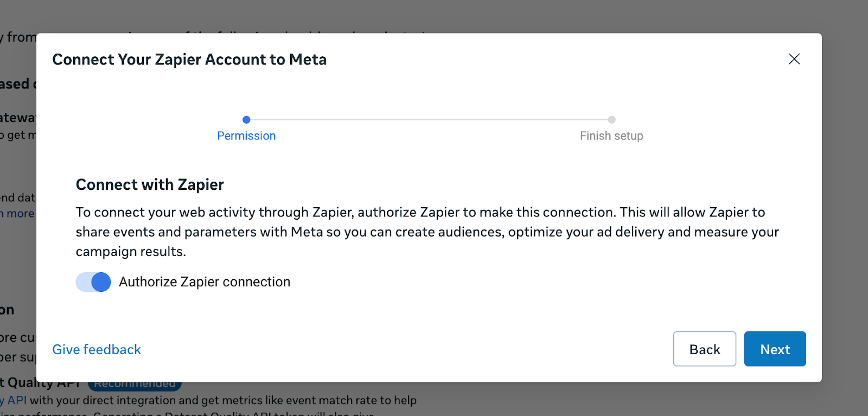Select the Permission step label

(x=246, y=136)
